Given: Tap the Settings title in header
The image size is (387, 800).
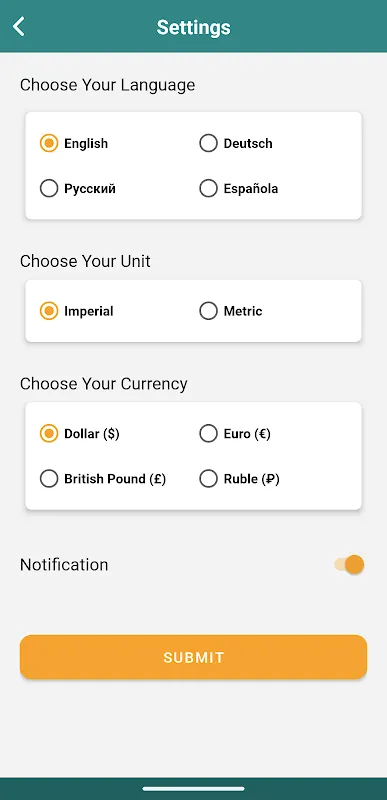Looking at the screenshot, I should [x=193, y=27].
